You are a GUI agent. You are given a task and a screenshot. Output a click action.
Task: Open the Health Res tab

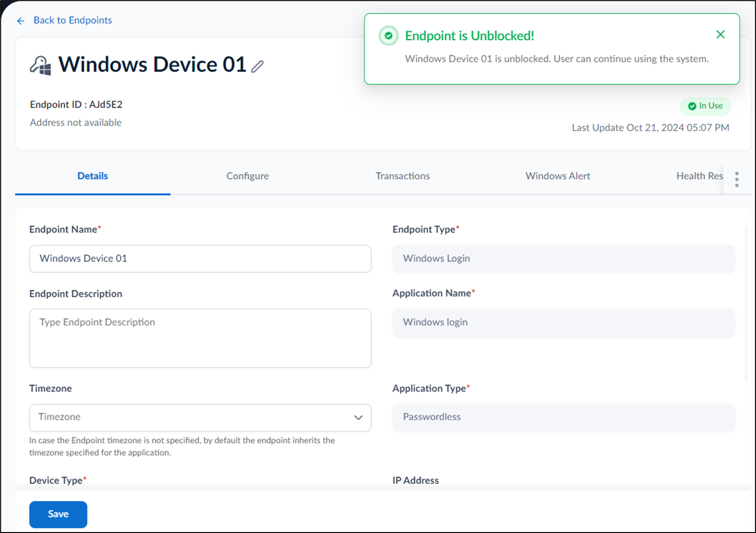(699, 176)
